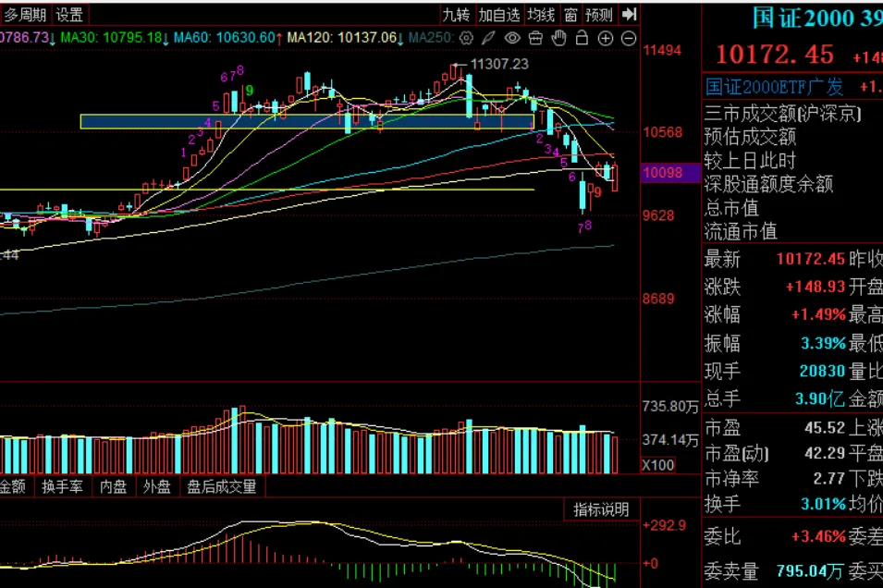Click 加自选 to add to watchlist

(499, 15)
